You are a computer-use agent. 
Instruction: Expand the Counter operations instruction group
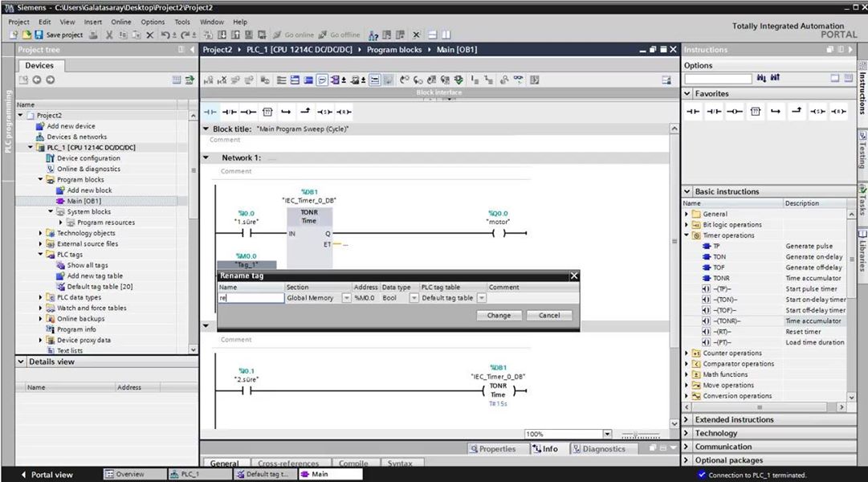687,353
